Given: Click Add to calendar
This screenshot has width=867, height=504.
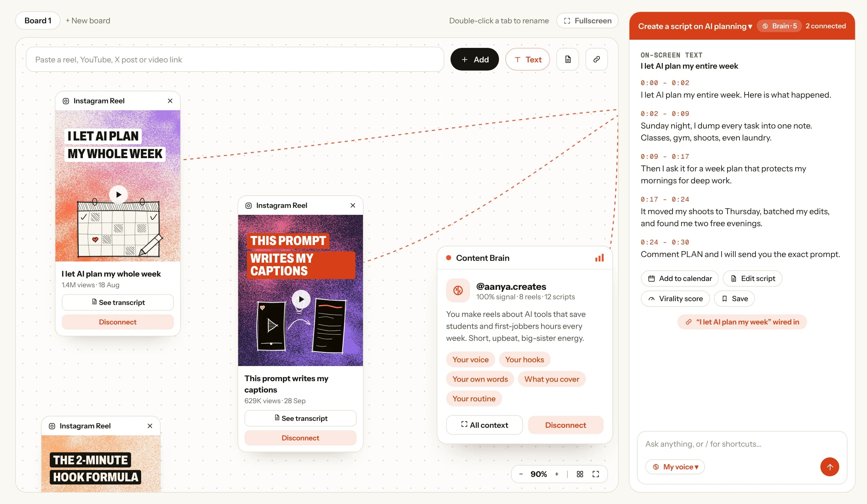Looking at the screenshot, I should point(680,279).
